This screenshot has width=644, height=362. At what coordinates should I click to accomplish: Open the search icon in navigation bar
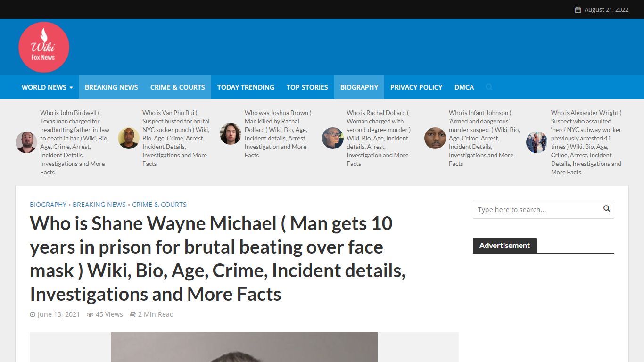[489, 87]
